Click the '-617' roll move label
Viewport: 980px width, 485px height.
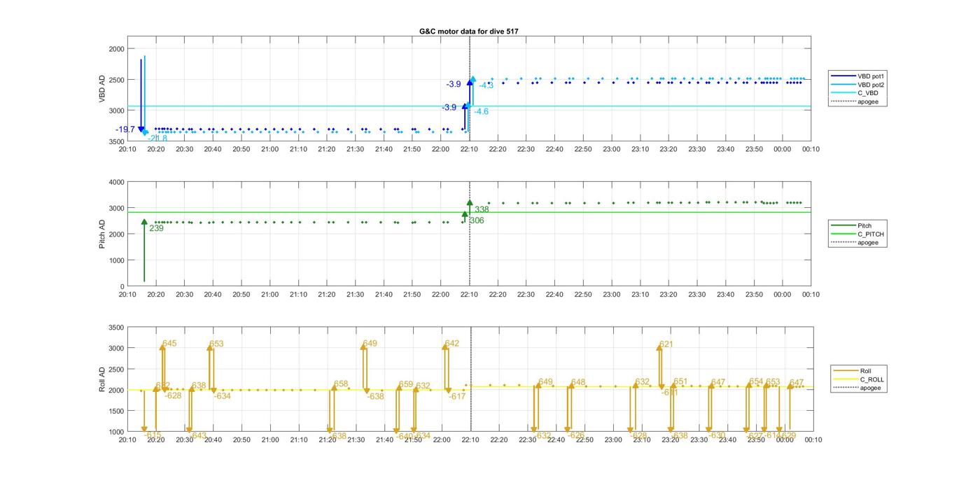click(457, 397)
